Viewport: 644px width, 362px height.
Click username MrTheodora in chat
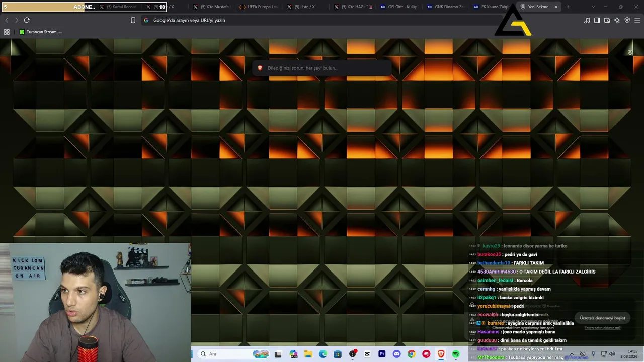coord(491,357)
